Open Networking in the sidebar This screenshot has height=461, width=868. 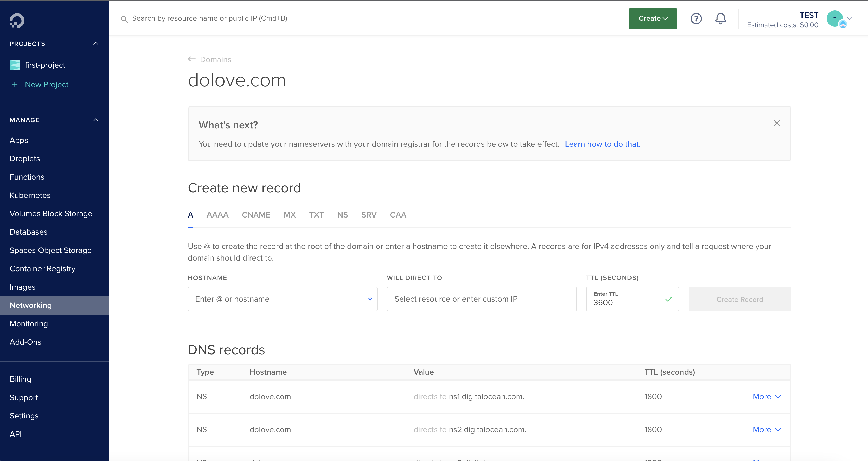[x=54, y=305]
